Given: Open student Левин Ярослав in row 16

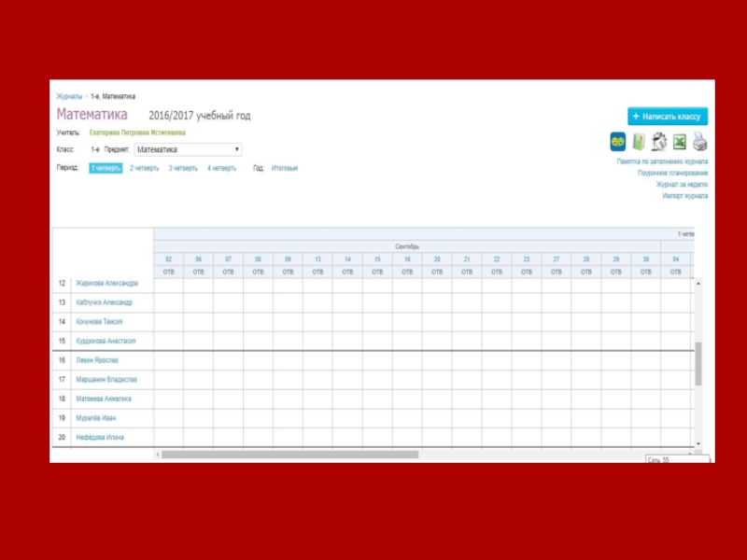Looking at the screenshot, I should (97, 360).
